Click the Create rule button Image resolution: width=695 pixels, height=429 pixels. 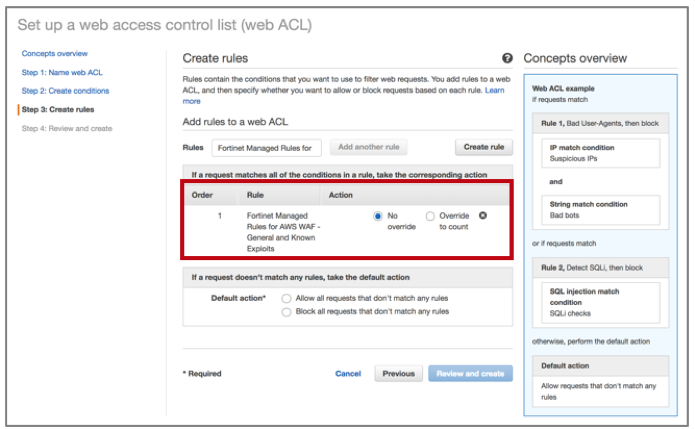click(484, 147)
